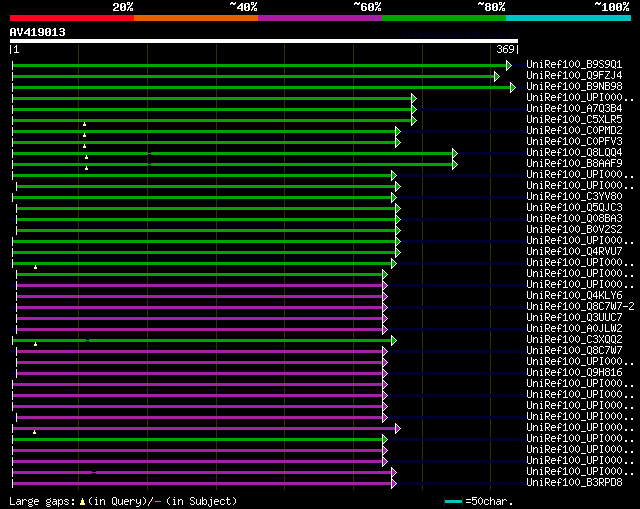Click the green arrowhead of UniRef100_C3XQQ2

tap(394, 340)
